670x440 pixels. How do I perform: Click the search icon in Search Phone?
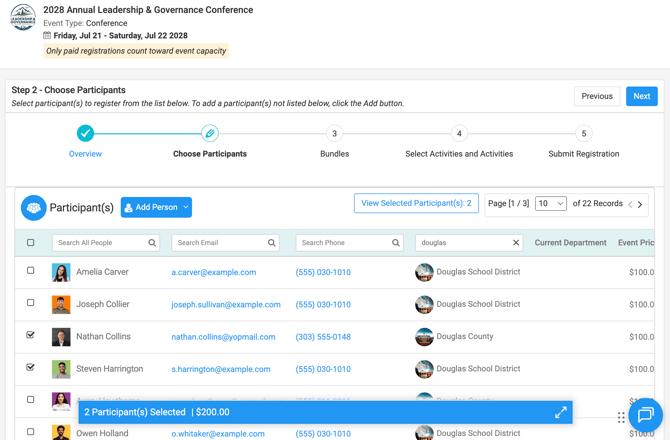point(396,243)
